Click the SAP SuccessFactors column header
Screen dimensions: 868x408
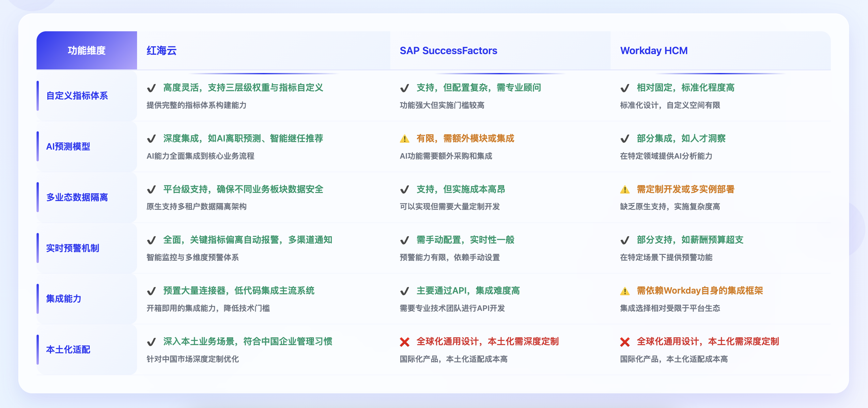pos(448,51)
